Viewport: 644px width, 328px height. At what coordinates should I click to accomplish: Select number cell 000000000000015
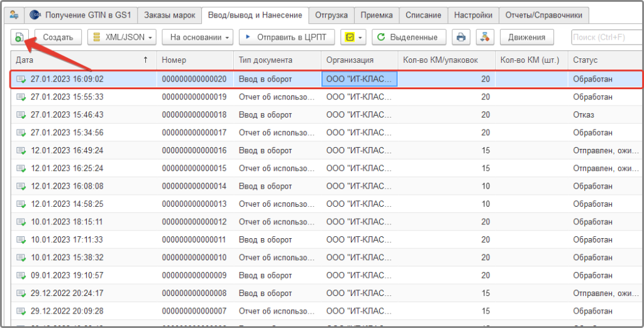tap(194, 168)
